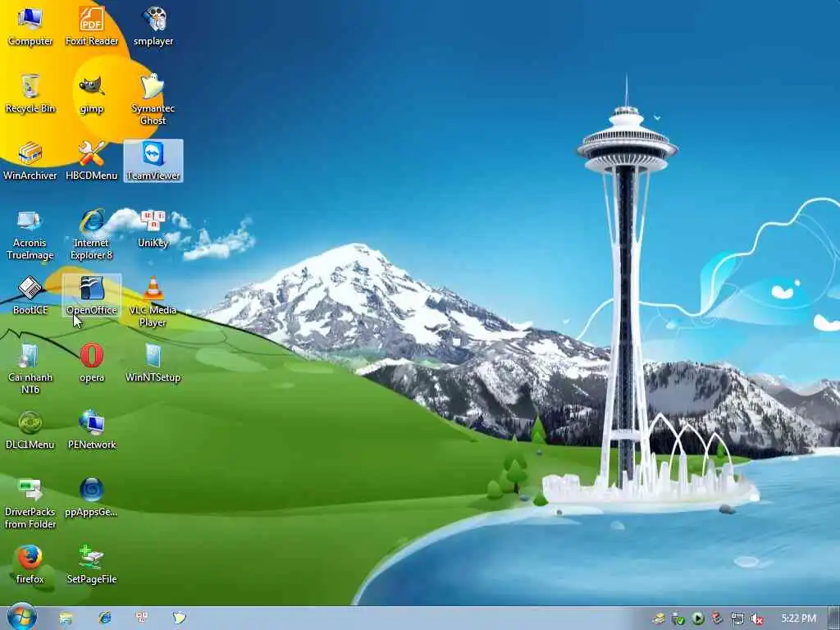
Task: Click the opera desktop shortcut
Action: pos(92,363)
